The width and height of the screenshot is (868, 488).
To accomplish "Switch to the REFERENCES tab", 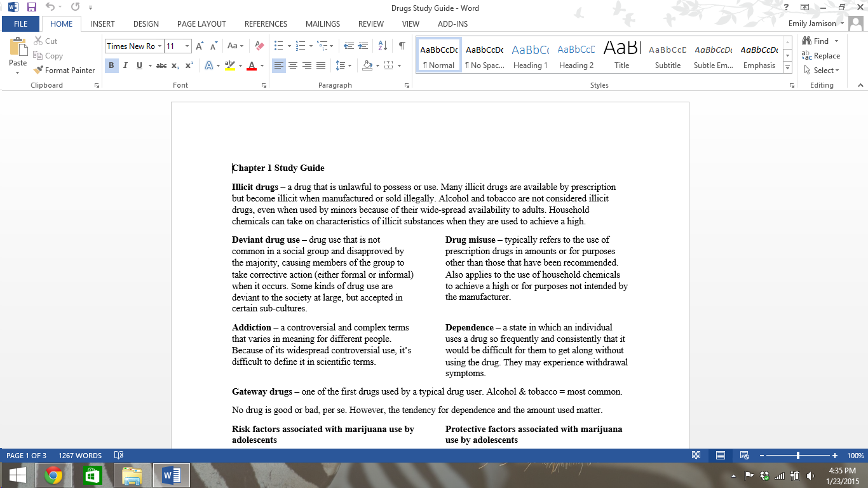I will coord(266,24).
